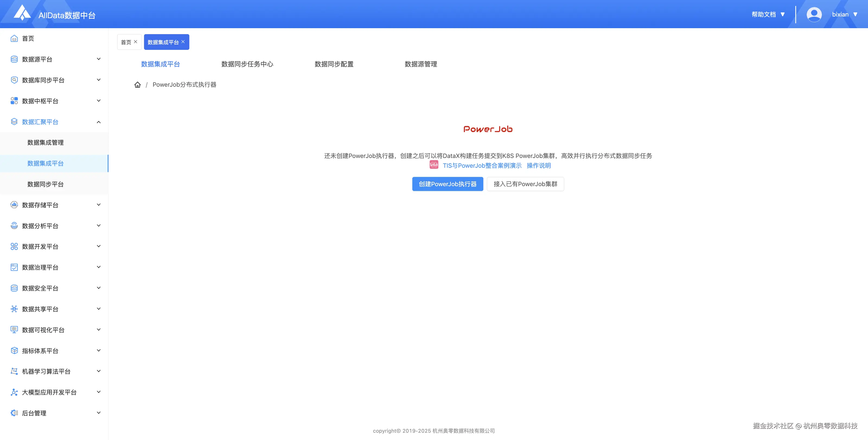Click the home breadcrumb icon
This screenshot has height=440, width=868.
click(x=138, y=85)
